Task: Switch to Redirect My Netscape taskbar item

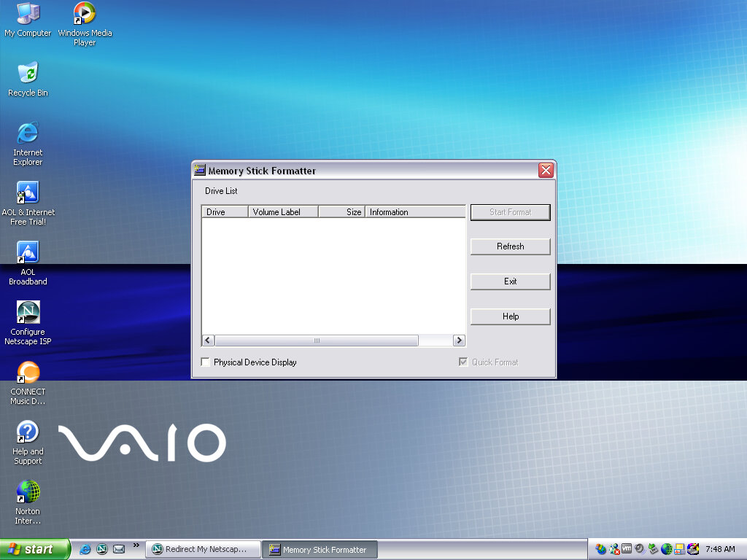Action: point(204,550)
